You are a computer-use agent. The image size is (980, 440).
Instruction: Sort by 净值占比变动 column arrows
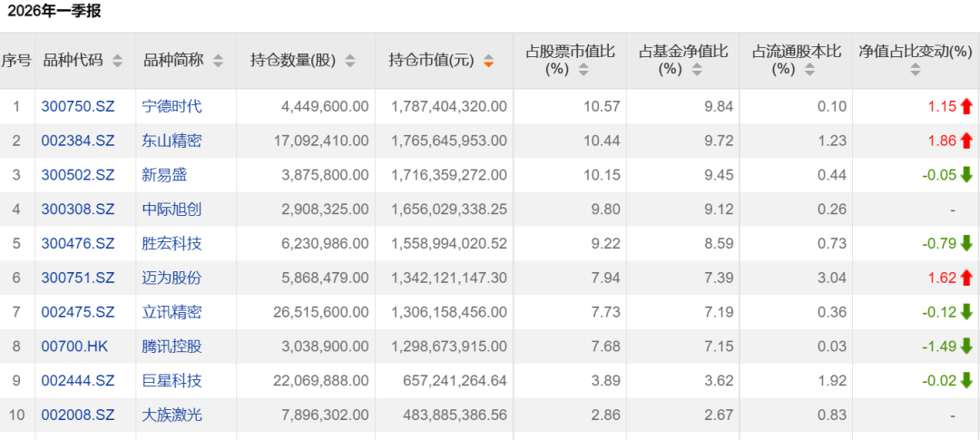point(916,69)
